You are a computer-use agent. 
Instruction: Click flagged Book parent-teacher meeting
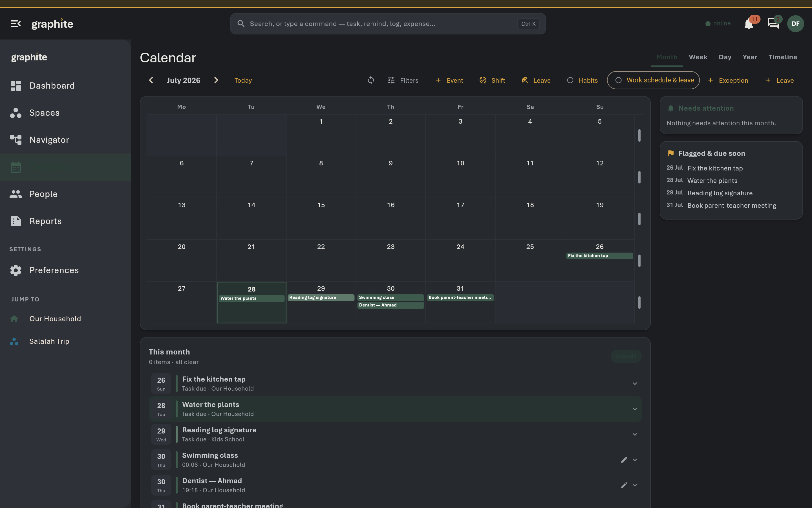731,206
